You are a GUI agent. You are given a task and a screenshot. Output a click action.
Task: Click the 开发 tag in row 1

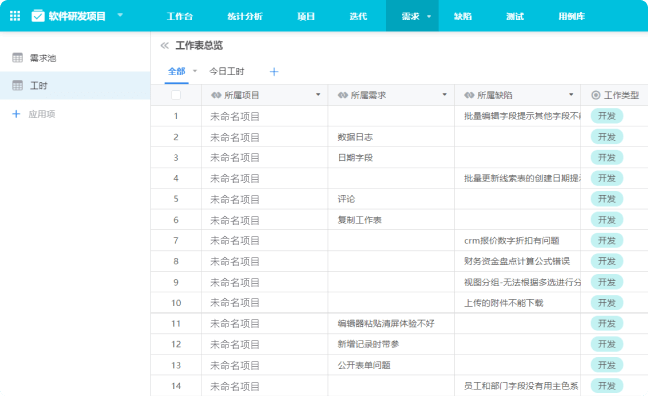pos(607,116)
